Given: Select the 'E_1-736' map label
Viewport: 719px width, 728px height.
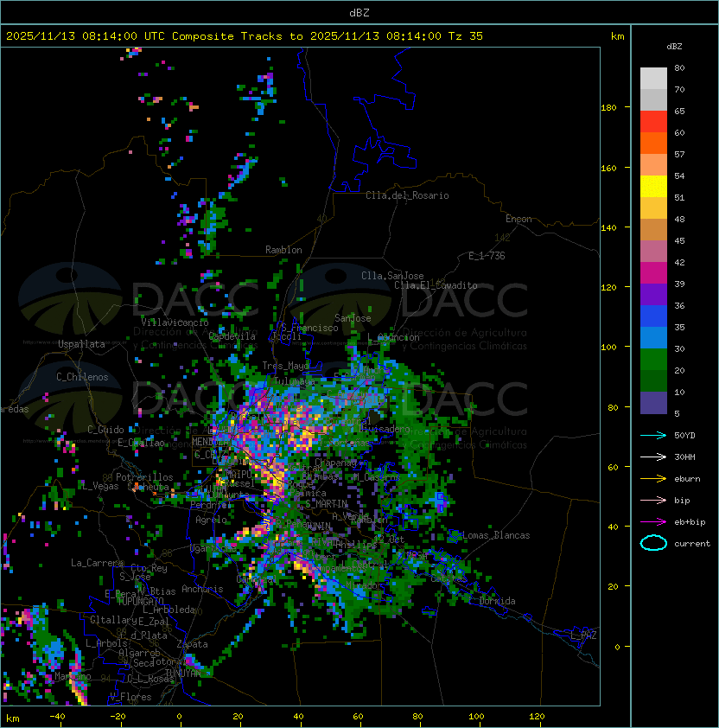Looking at the screenshot, I should [487, 256].
